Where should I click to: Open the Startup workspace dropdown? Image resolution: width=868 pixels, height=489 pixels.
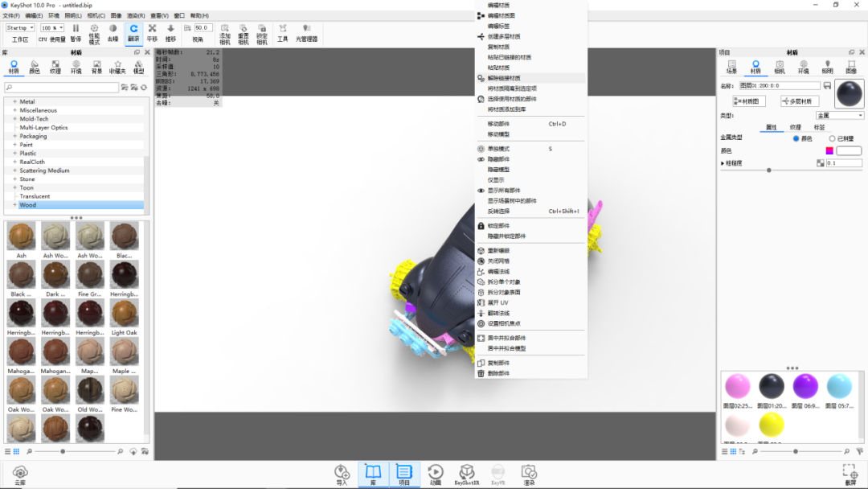point(20,27)
